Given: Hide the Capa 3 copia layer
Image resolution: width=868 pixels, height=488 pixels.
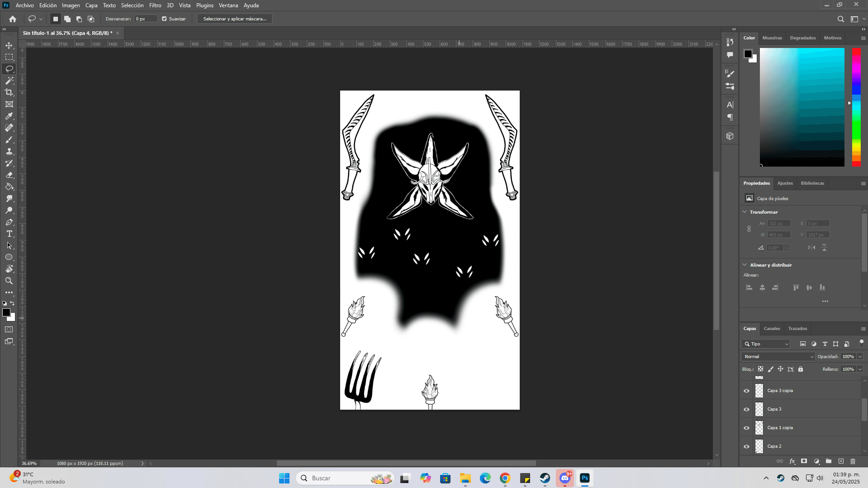Looking at the screenshot, I should pos(746,391).
